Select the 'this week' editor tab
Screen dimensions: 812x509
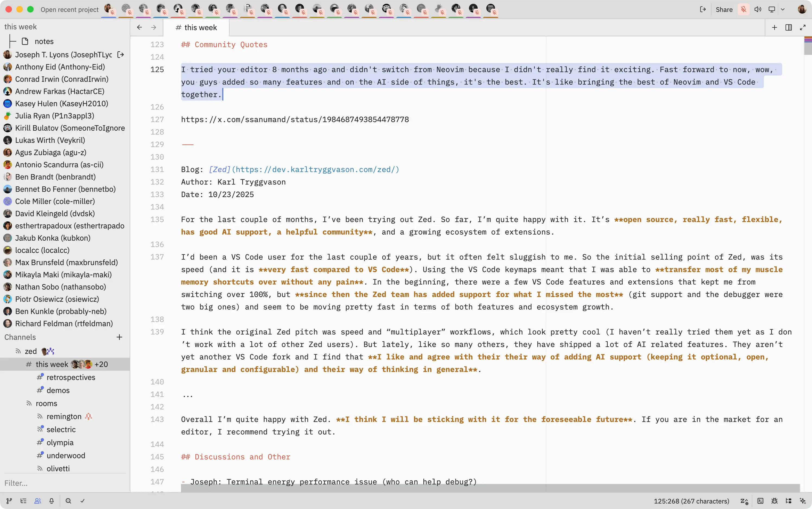196,28
